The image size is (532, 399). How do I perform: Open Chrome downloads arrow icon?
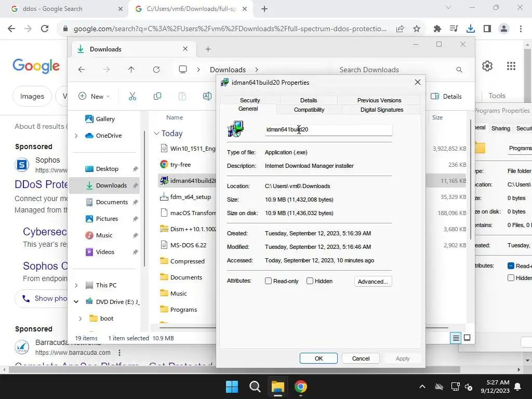[471, 29]
